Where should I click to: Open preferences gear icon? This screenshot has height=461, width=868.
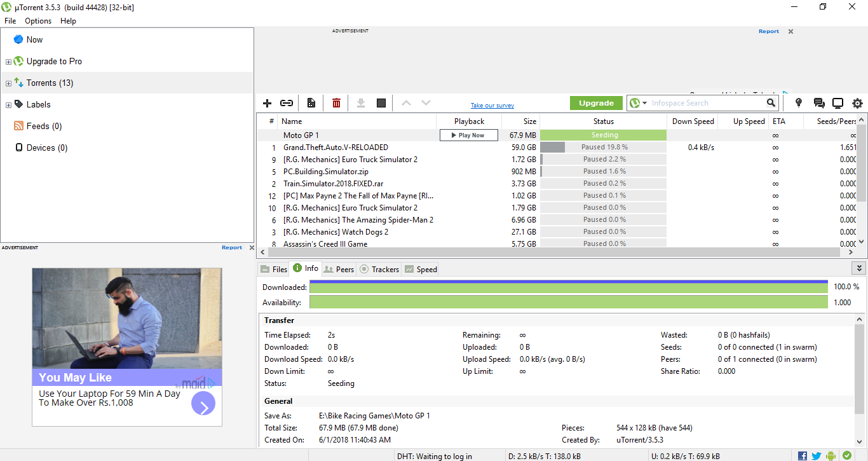858,103
